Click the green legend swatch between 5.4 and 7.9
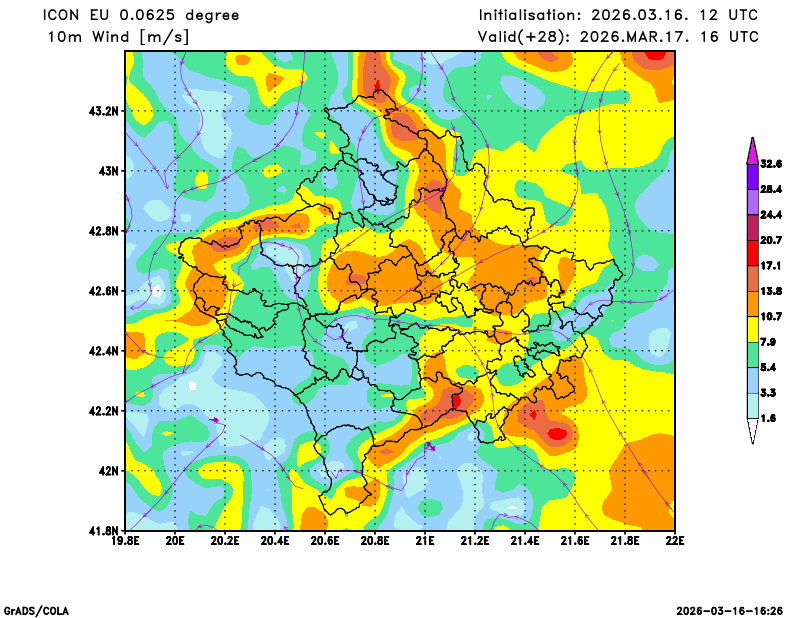 (752, 355)
